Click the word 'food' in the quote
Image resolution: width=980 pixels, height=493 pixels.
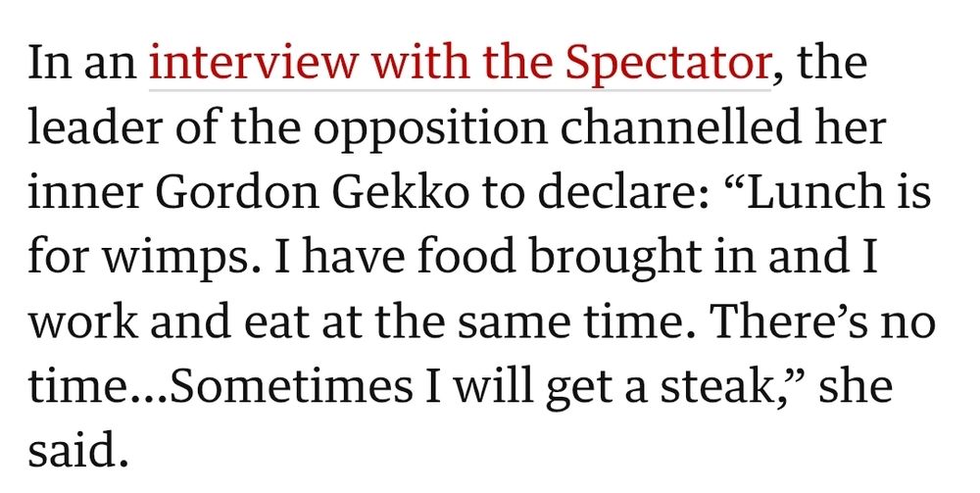(x=465, y=256)
